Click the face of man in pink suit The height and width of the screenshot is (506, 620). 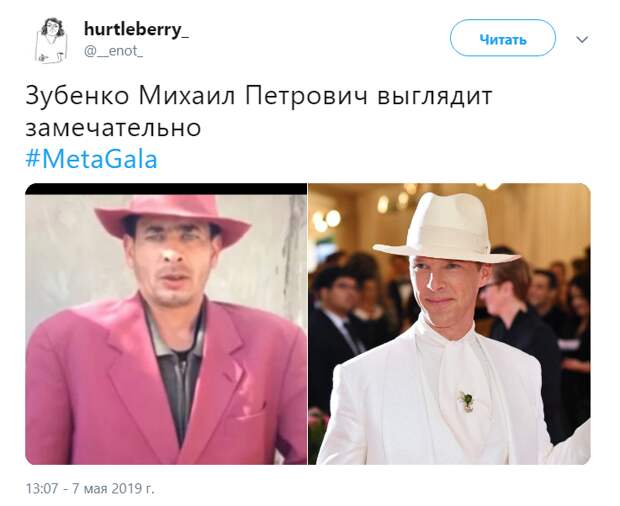[174, 261]
